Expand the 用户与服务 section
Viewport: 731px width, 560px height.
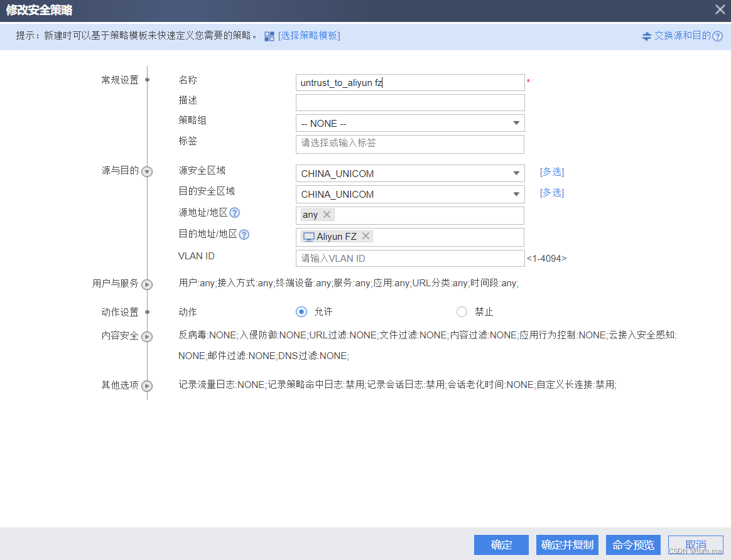click(x=147, y=284)
